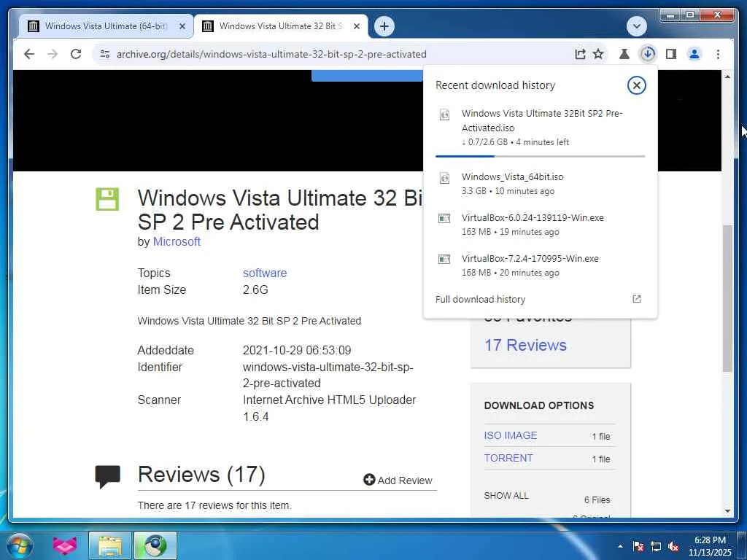Reload the archive.org page
The height and width of the screenshot is (560, 747).
(x=76, y=54)
